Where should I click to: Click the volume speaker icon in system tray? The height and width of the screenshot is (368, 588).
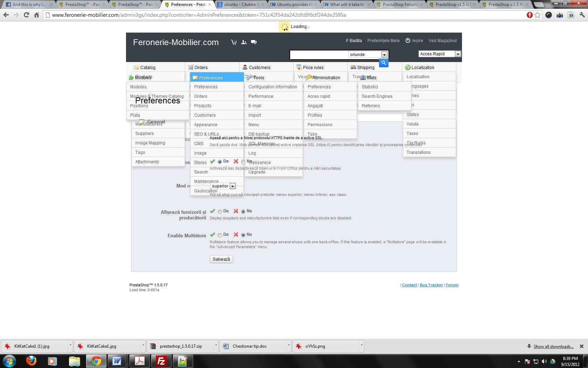point(544,361)
